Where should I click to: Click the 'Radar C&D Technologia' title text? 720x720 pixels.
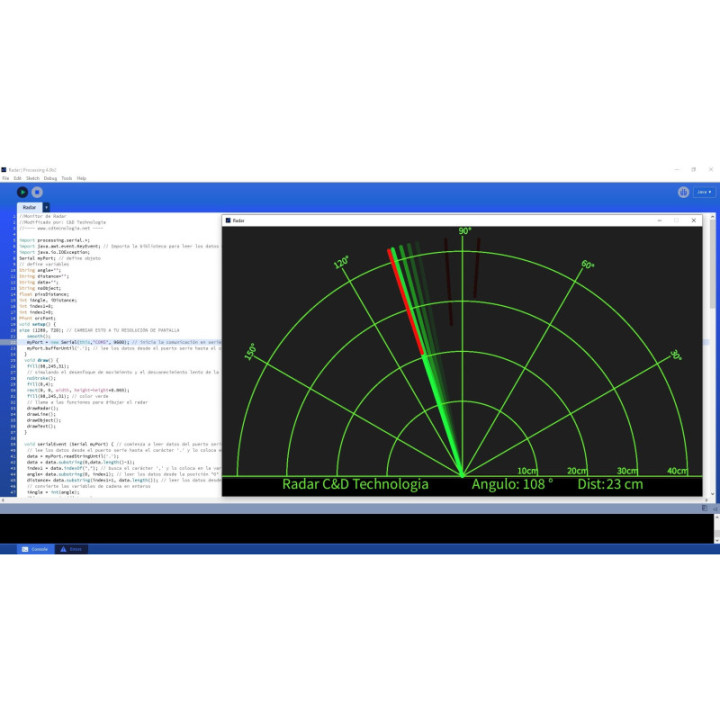tap(355, 484)
